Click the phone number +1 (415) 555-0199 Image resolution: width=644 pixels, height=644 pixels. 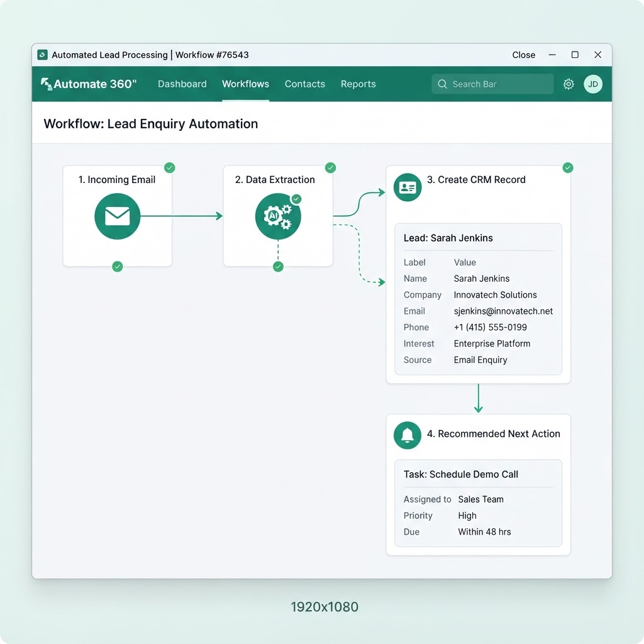(490, 327)
